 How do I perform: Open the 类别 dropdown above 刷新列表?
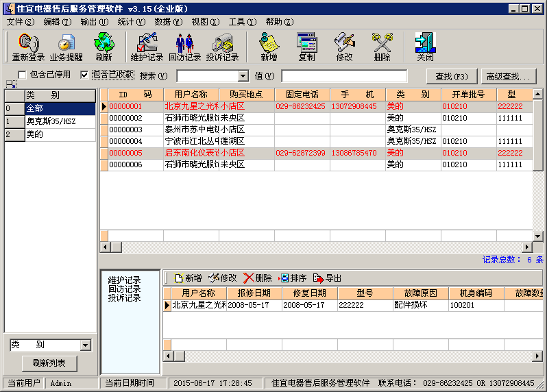tap(86, 345)
